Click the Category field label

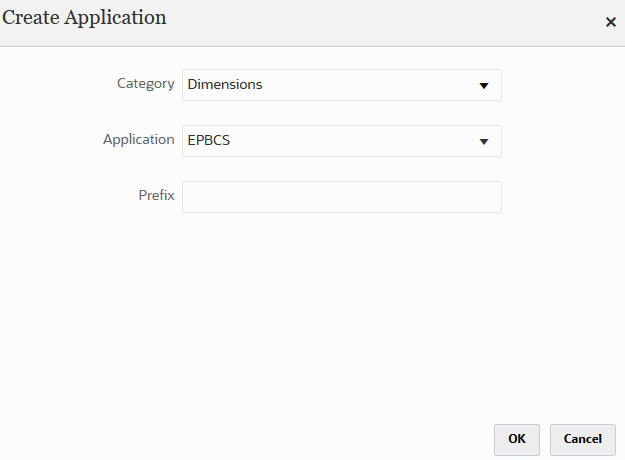(x=146, y=84)
